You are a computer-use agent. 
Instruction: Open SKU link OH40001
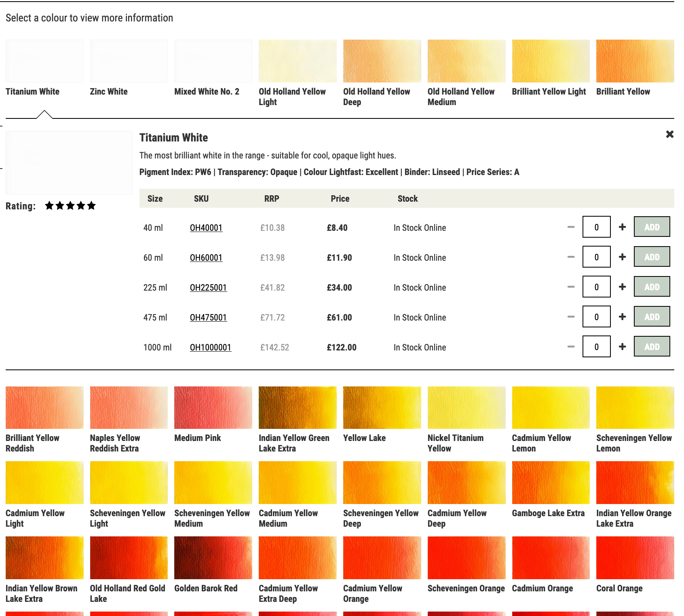click(x=206, y=228)
